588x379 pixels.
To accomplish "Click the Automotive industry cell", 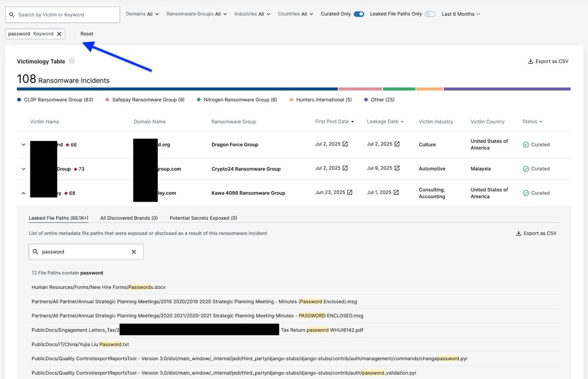I will click(432, 168).
